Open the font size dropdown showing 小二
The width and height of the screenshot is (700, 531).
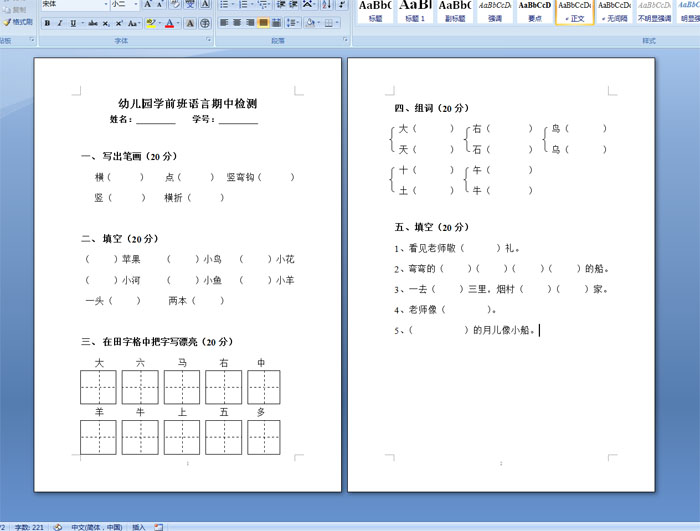pyautogui.click(x=136, y=4)
